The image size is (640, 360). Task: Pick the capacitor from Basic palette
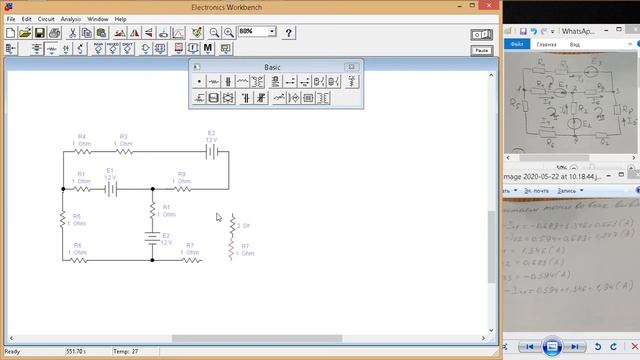click(x=228, y=82)
